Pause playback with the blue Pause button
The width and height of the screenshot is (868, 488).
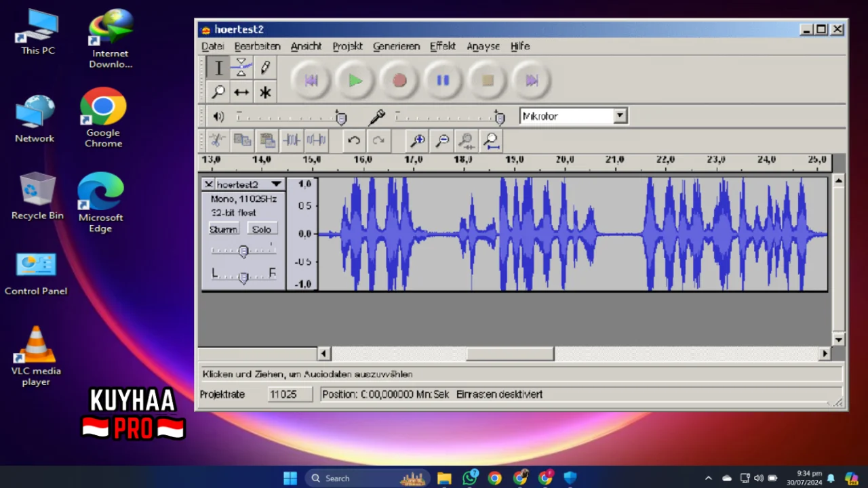tap(443, 81)
